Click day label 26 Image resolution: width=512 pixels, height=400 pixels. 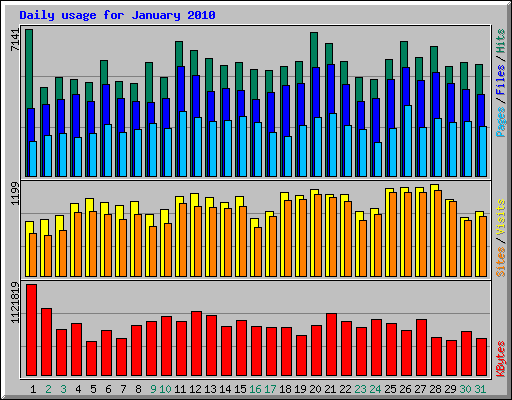(x=405, y=389)
